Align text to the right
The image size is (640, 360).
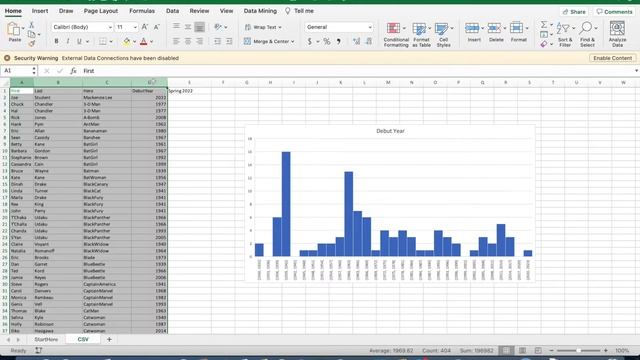(199, 41)
